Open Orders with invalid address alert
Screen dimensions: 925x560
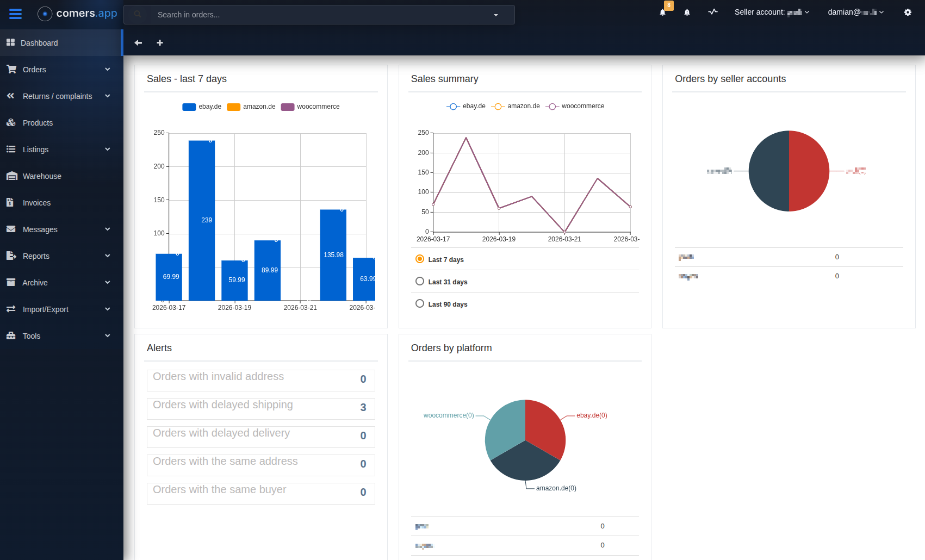tap(260, 380)
